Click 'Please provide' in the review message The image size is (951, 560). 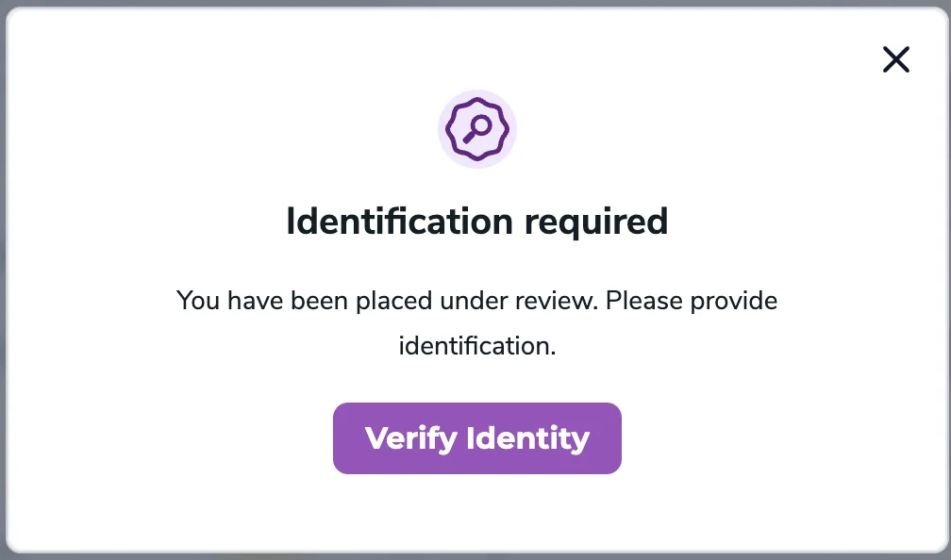(692, 302)
